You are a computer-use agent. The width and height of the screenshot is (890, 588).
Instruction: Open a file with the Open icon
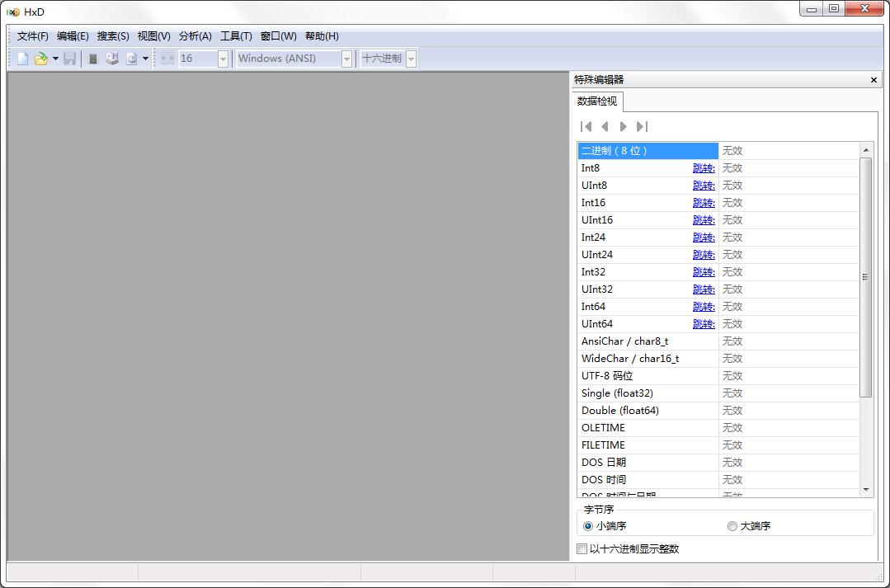41,58
